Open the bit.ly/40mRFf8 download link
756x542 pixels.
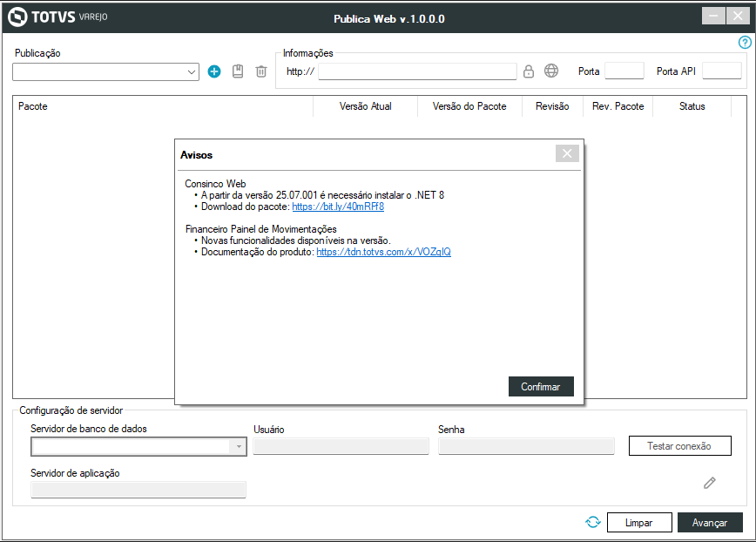click(338, 207)
